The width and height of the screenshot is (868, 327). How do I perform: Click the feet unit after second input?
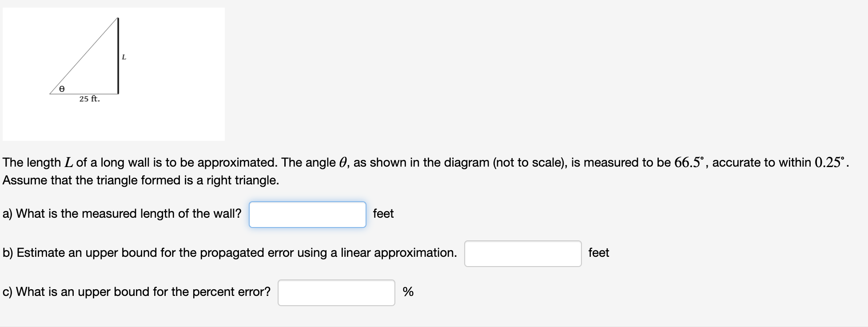[598, 253]
